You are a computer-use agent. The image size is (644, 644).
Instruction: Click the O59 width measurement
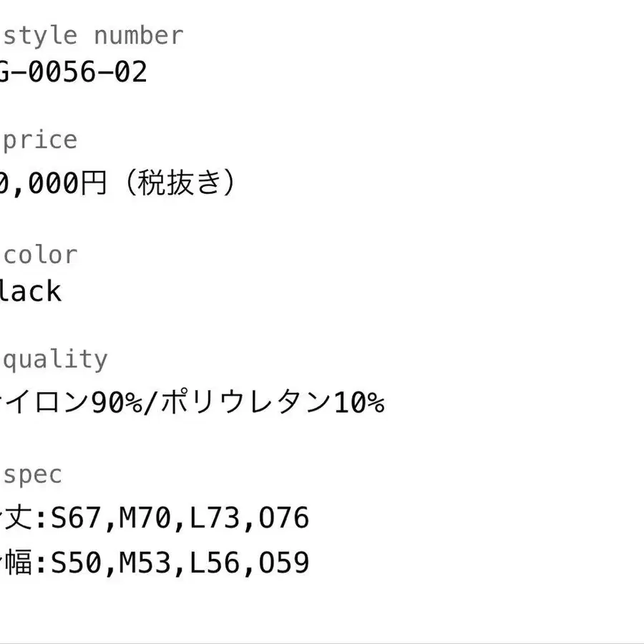pos(283,562)
